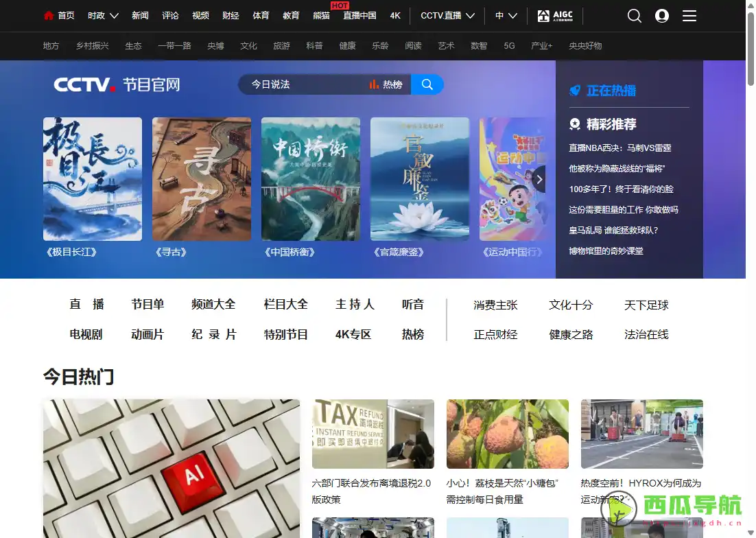Open the 新闻 menu item
Image resolution: width=756 pixels, height=538 pixels.
(140, 16)
